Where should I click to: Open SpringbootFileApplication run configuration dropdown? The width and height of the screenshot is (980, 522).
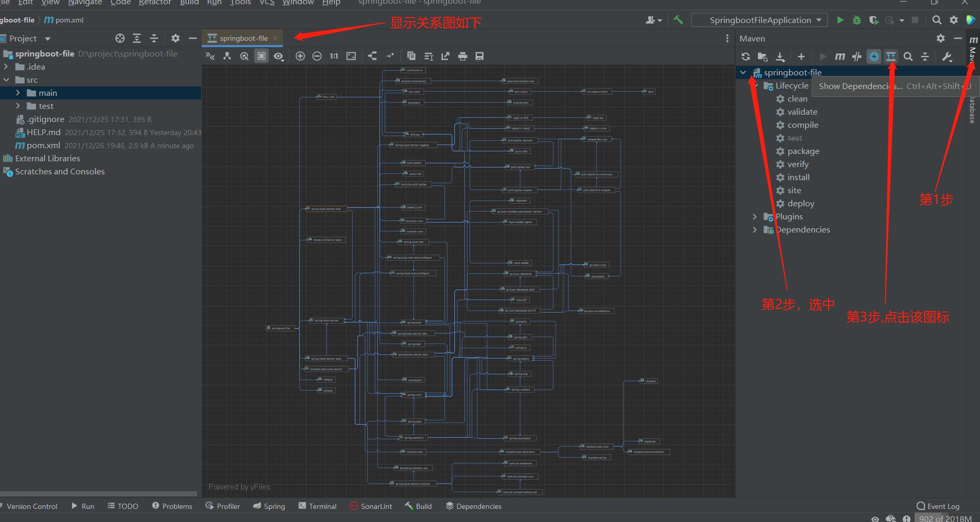tap(759, 20)
